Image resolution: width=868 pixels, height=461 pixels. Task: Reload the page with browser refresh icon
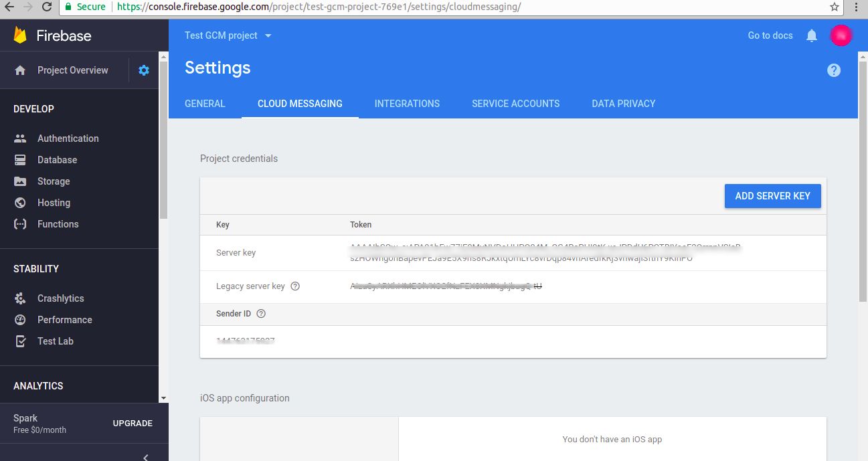click(47, 7)
